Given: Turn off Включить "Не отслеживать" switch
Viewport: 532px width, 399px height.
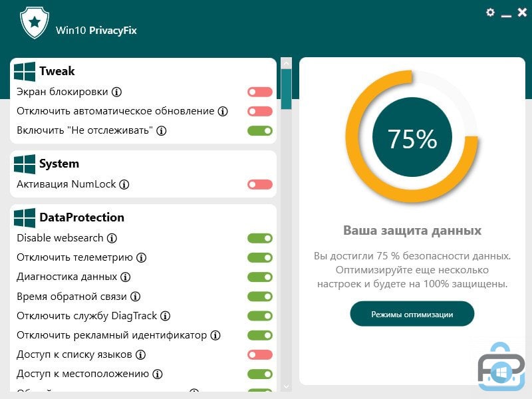Looking at the screenshot, I should point(260,130).
